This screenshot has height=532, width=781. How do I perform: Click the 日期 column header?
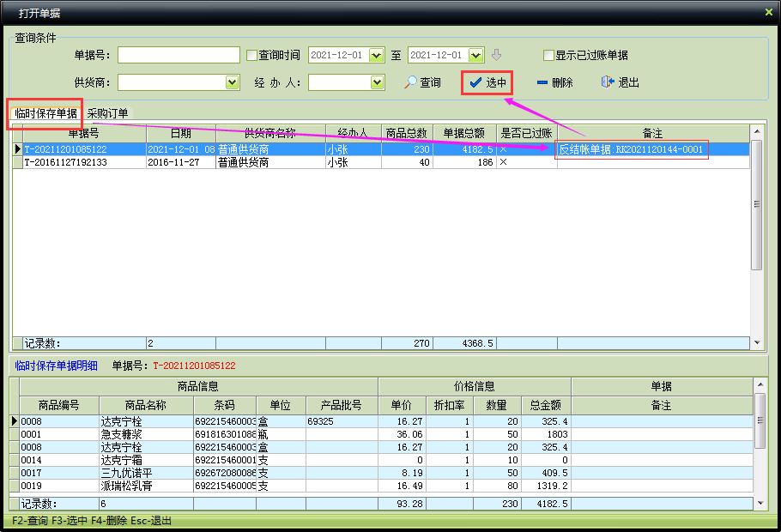181,133
